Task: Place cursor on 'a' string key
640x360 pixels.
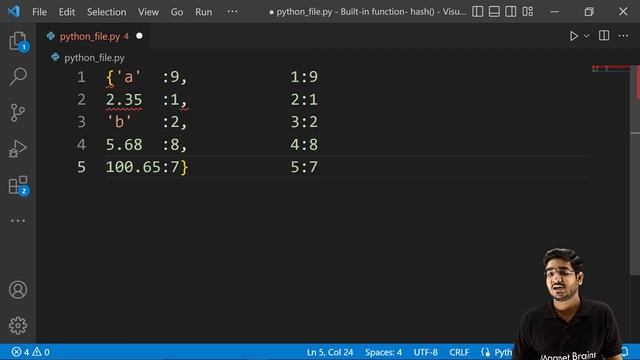Action: tap(129, 77)
